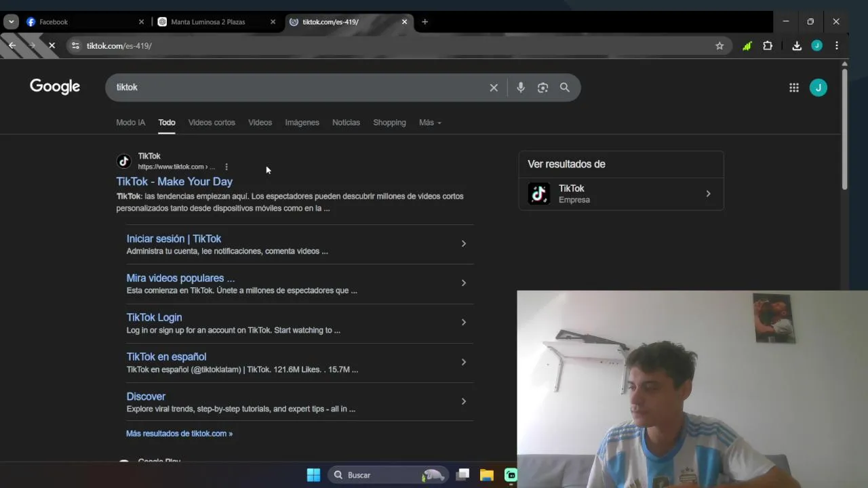Image resolution: width=868 pixels, height=488 pixels.
Task: Open the Iniciar sesión | TikTok link
Action: pyautogui.click(x=174, y=239)
